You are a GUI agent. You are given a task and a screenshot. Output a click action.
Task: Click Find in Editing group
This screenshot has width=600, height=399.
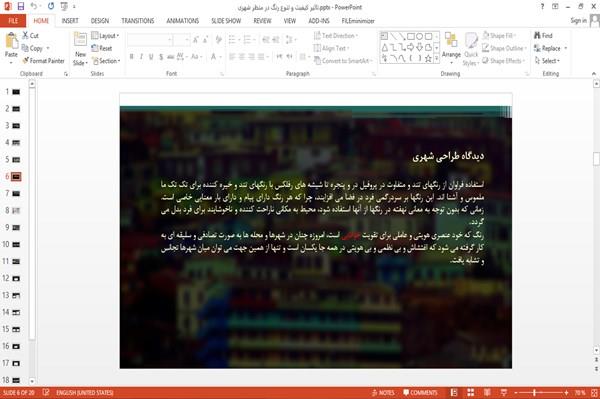pos(543,36)
